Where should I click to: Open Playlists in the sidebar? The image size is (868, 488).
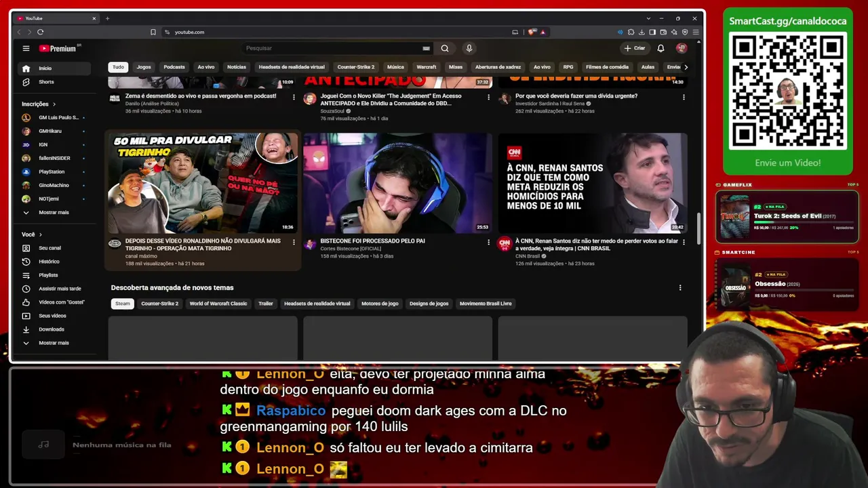[54, 275]
